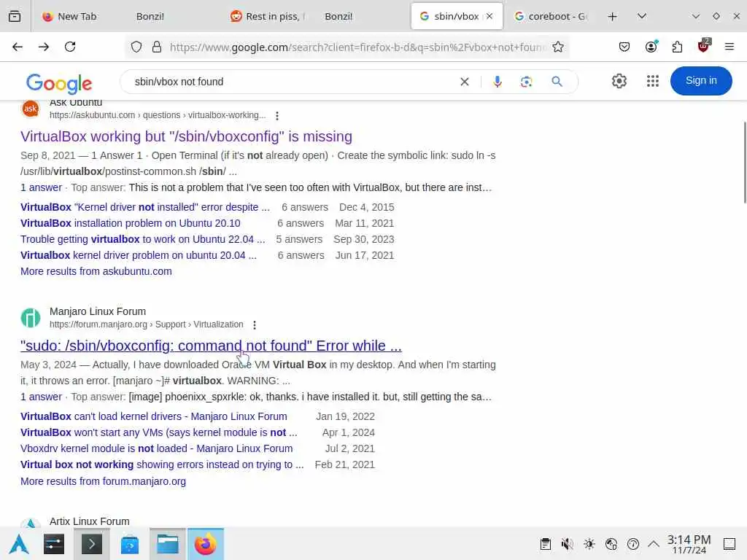Open VirtualBox can't load kernel drivers link
Viewport: 747px width, 560px height.
coord(154,416)
